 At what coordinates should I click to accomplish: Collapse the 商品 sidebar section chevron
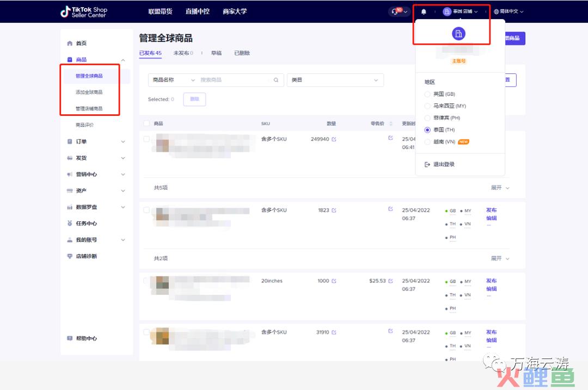[123, 60]
